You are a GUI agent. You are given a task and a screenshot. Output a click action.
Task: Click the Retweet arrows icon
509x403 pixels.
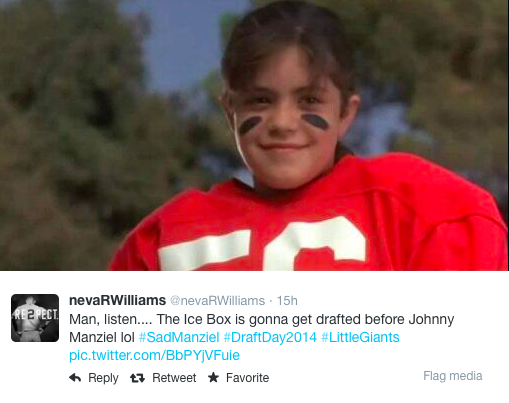[137, 378]
